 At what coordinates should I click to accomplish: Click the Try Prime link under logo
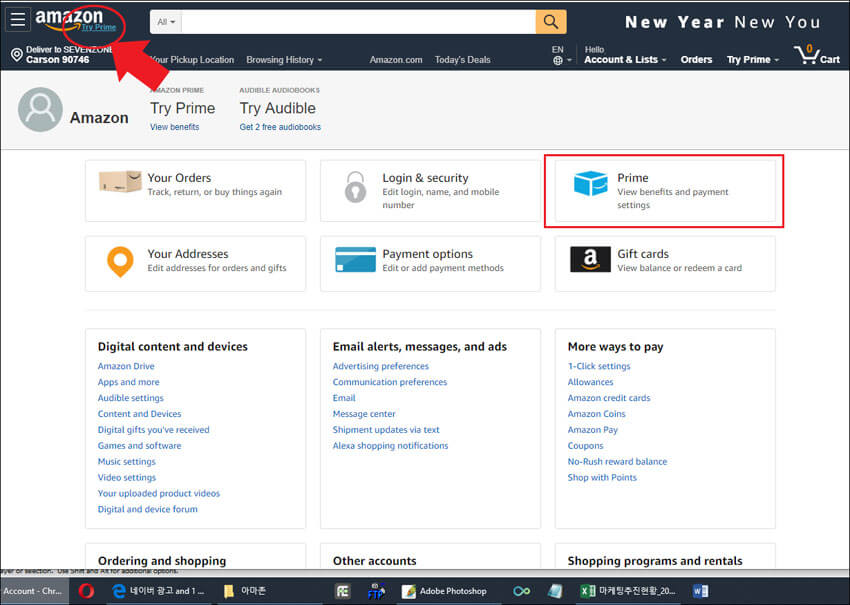[x=99, y=27]
